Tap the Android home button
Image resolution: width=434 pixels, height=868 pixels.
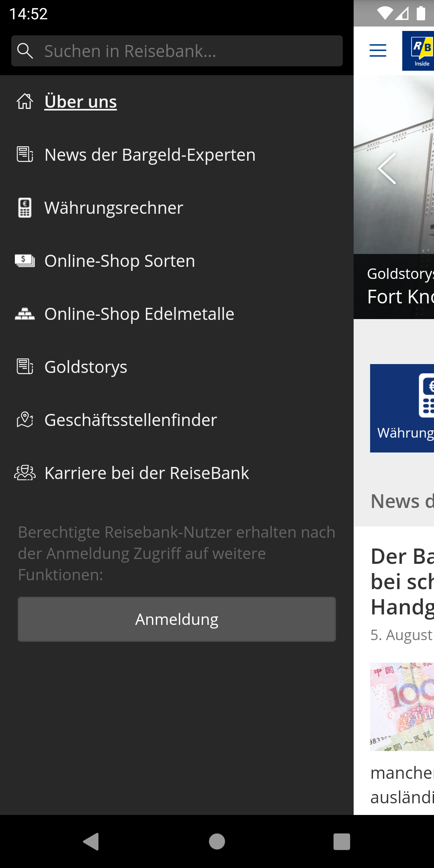click(217, 841)
